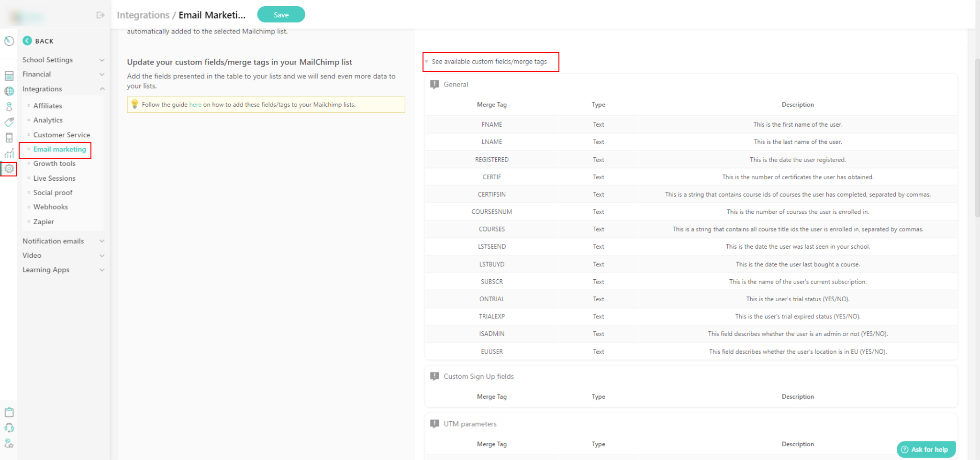980x460 pixels.
Task: Open the 'here' guide link in the tip
Action: click(x=195, y=104)
